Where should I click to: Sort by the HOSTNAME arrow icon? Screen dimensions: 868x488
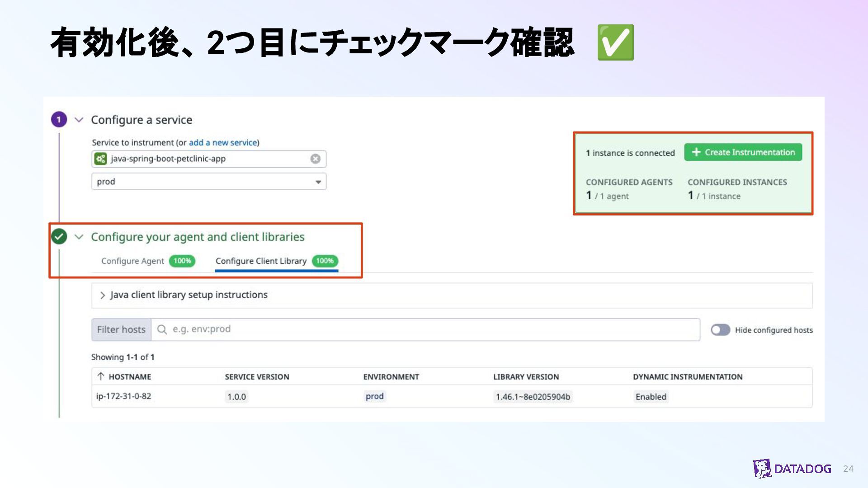pos(101,376)
